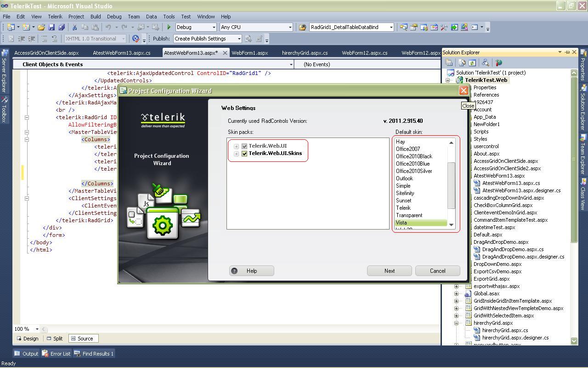The width and height of the screenshot is (588, 368).
Task: Open the Output panel tab
Action: pyautogui.click(x=26, y=354)
